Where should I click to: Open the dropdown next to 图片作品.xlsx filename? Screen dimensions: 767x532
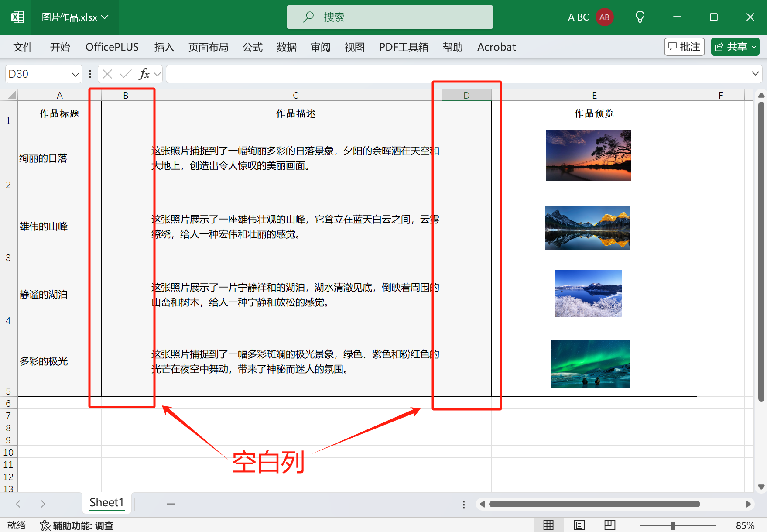[x=104, y=17]
